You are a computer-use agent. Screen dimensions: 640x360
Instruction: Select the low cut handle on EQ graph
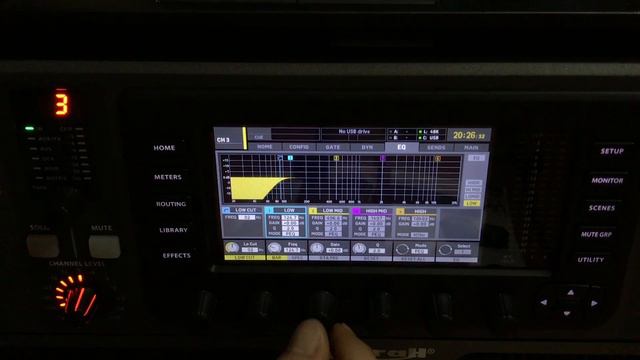(280, 158)
